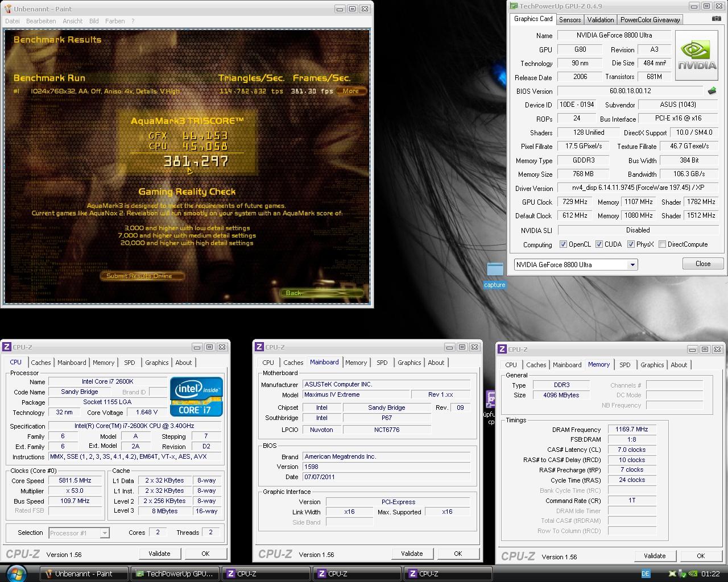
Task: Click the Maximus IV Extreme model field
Action: tap(356, 394)
